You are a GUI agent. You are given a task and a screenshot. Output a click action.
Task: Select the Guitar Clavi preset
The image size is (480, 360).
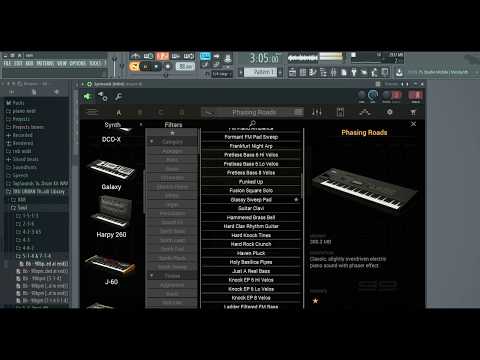pyautogui.click(x=251, y=208)
